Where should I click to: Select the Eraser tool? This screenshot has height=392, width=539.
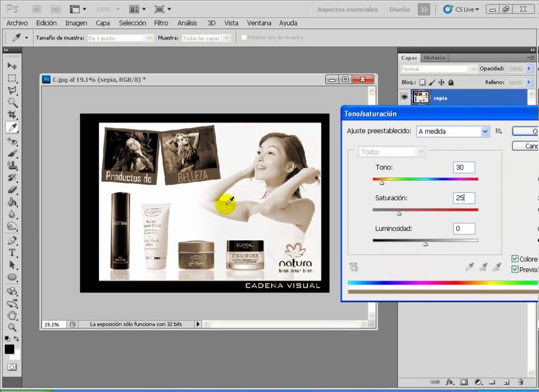coord(12,190)
